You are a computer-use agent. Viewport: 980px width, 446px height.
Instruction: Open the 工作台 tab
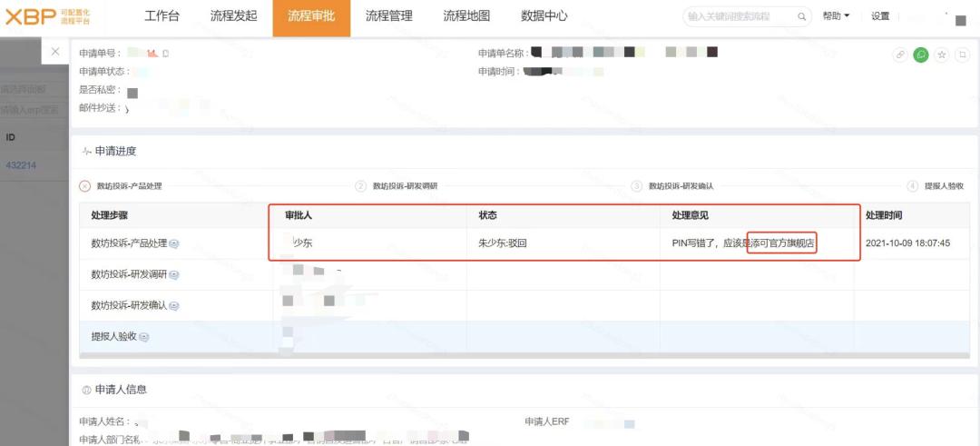coord(162,17)
